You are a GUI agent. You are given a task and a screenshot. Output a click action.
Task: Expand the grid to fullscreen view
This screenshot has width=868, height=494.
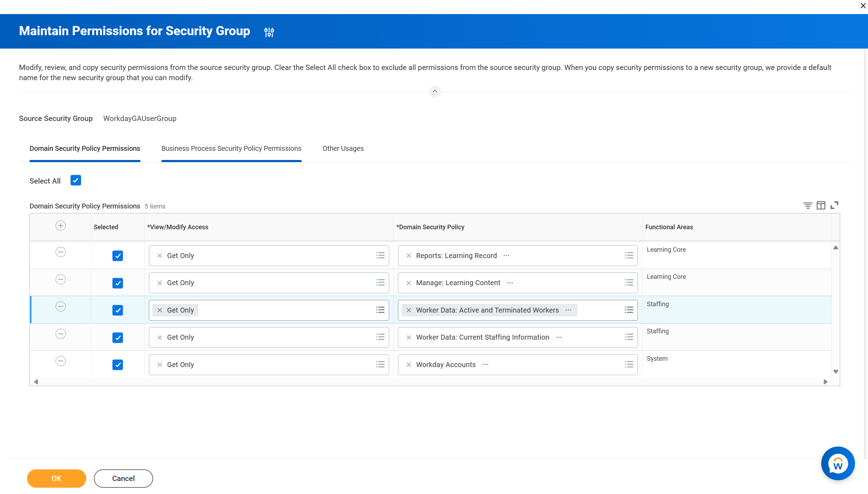coord(835,205)
